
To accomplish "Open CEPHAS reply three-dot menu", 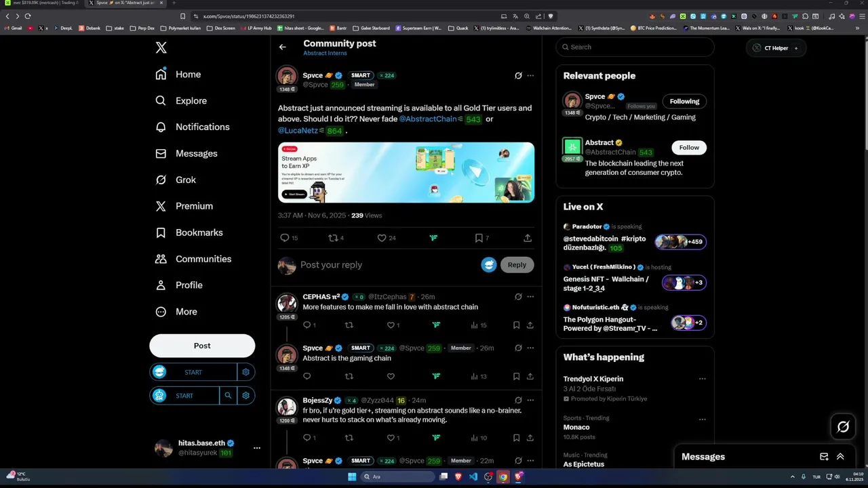I will (x=530, y=297).
